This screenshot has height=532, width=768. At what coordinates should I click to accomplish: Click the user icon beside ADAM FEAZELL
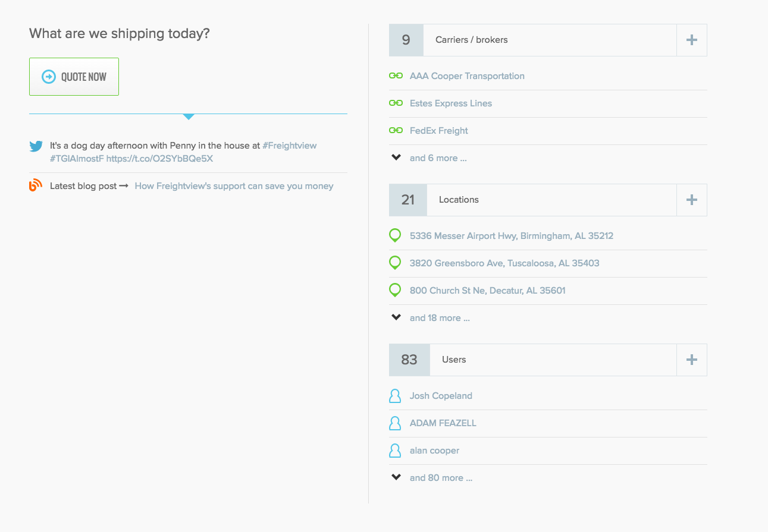pyautogui.click(x=395, y=423)
